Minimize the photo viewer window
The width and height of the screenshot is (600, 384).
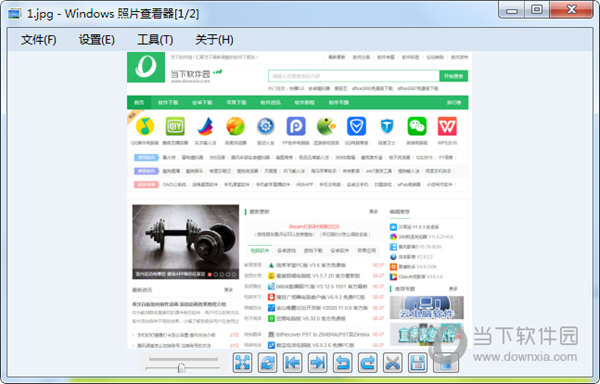tap(512, 10)
